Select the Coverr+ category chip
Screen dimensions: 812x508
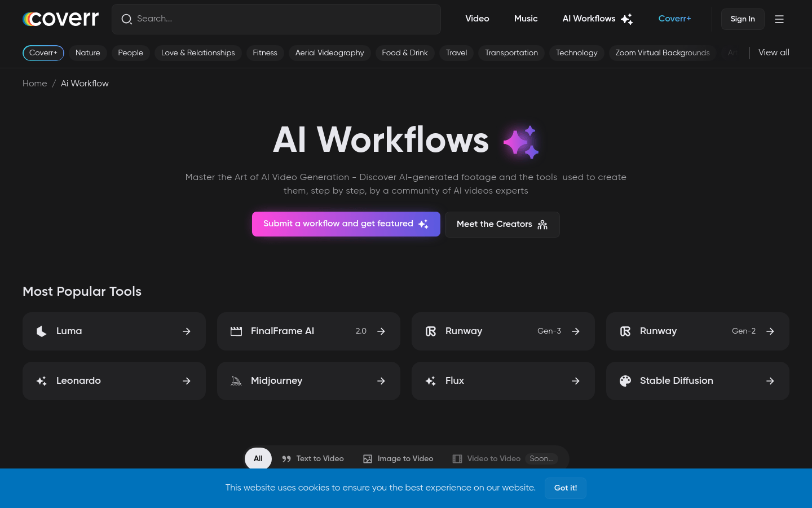tap(43, 53)
